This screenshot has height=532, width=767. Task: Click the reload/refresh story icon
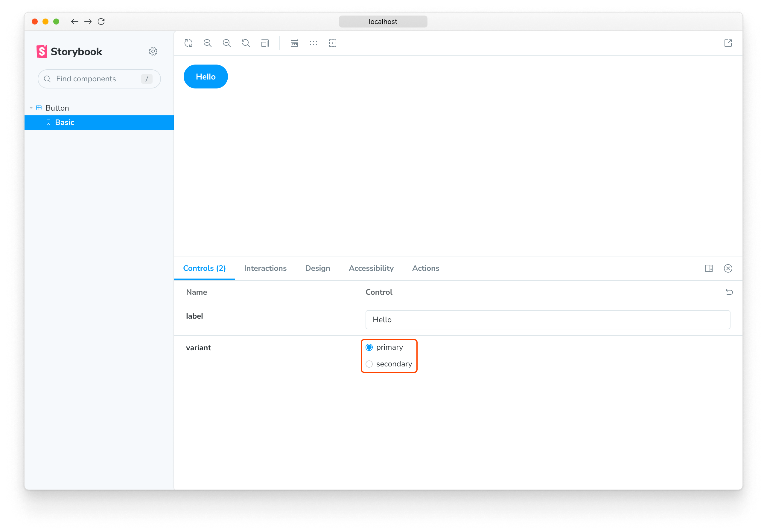click(x=189, y=42)
